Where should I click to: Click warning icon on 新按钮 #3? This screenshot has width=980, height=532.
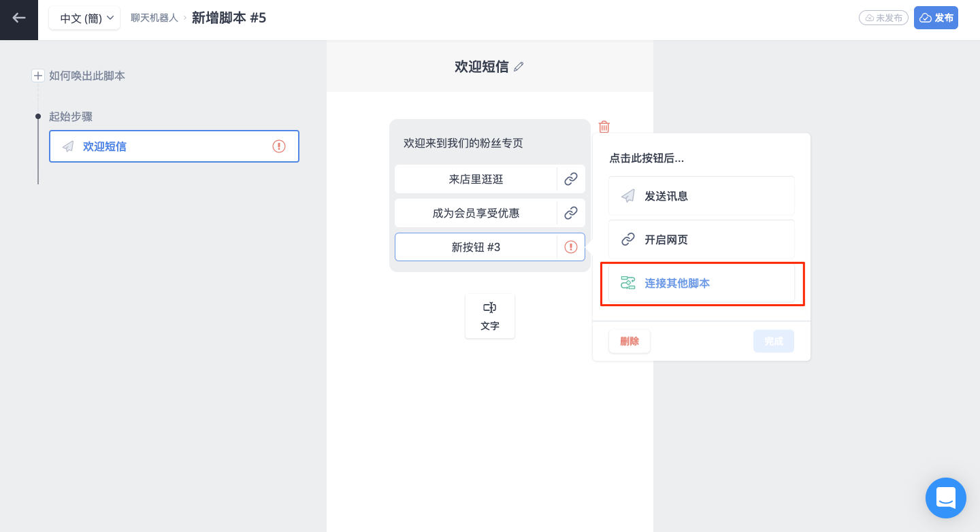[x=571, y=247]
